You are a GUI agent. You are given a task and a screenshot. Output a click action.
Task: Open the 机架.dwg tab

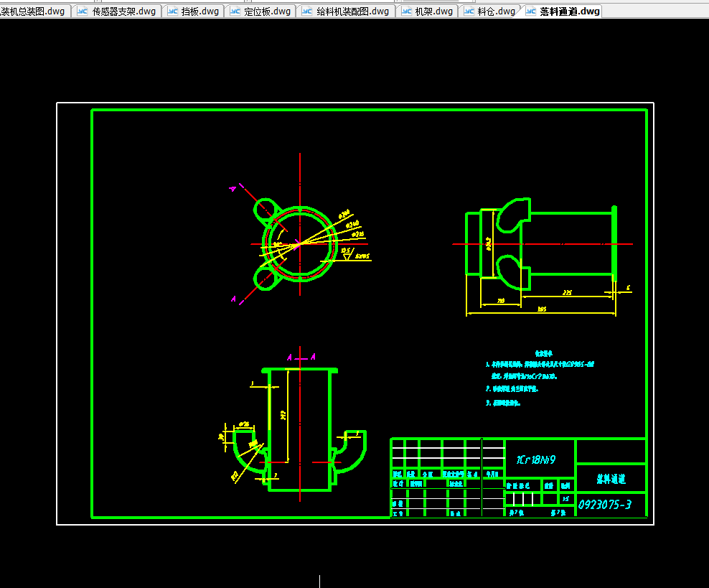point(427,11)
